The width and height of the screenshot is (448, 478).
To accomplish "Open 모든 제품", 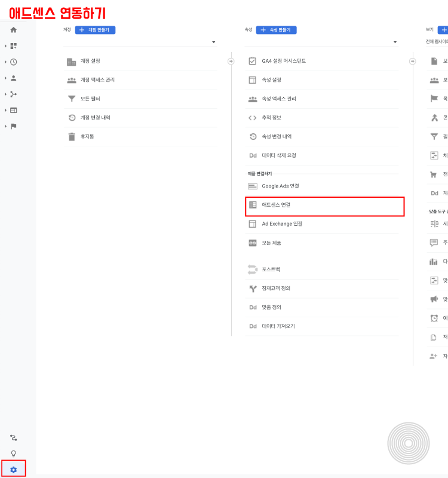I will (321, 243).
